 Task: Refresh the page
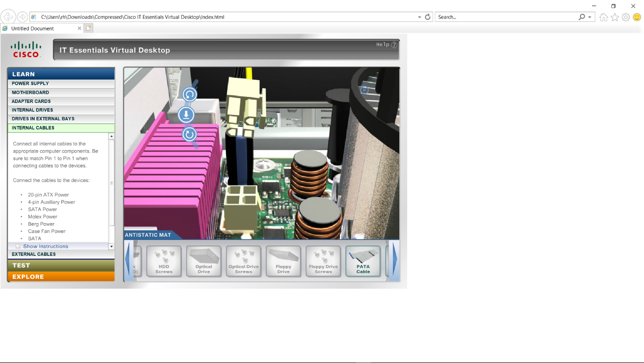click(427, 17)
